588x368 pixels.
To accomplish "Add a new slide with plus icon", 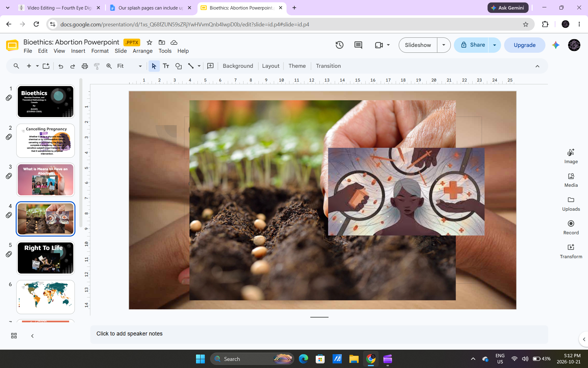I will 29,66.
